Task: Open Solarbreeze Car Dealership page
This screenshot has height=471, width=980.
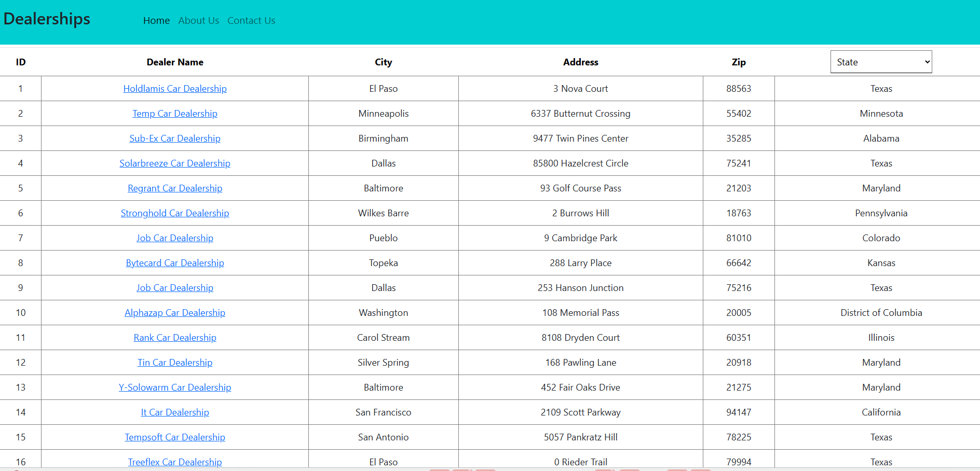Action: (175, 163)
